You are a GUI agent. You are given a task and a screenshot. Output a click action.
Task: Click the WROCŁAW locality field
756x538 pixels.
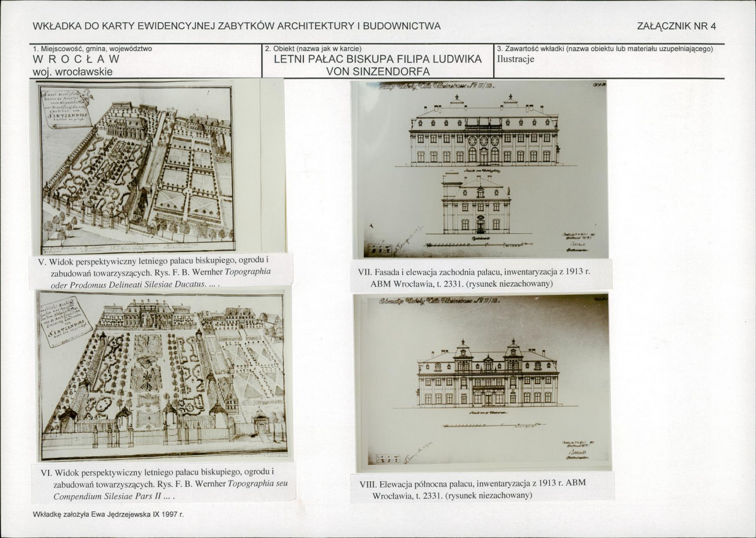tap(76, 59)
